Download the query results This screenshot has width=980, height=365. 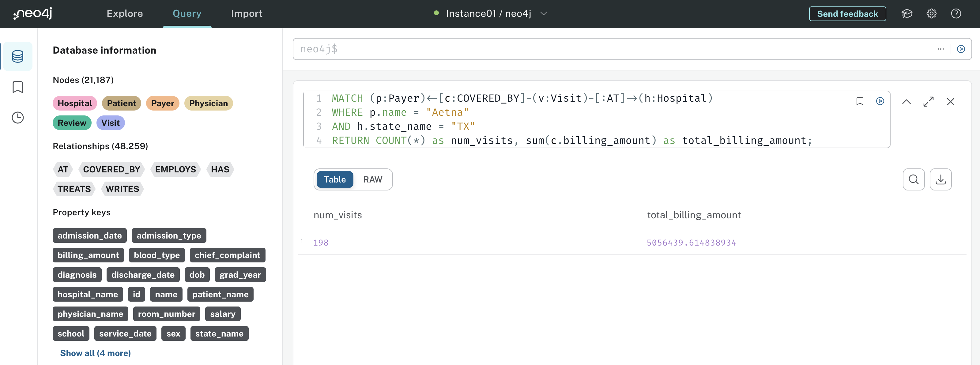941,179
